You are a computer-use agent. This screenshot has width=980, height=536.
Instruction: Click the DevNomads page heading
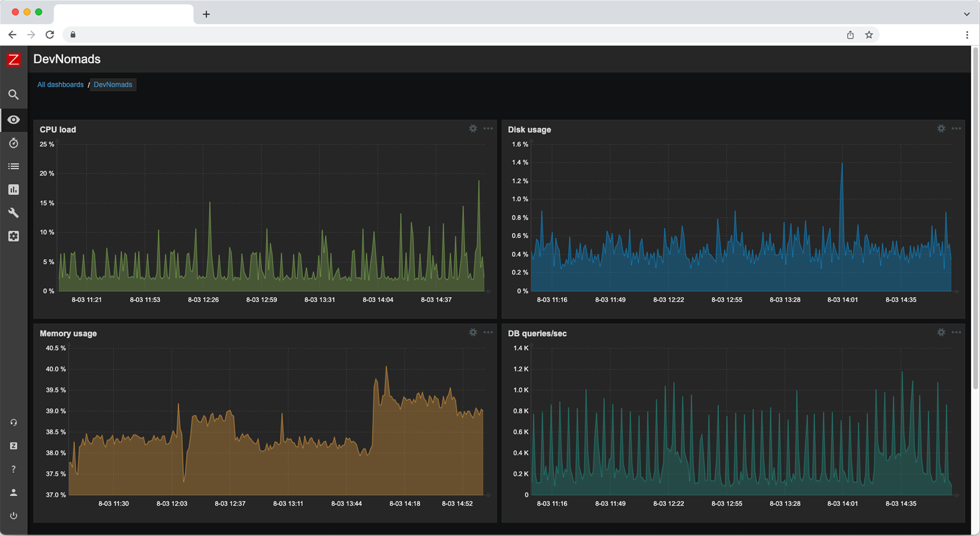point(67,59)
